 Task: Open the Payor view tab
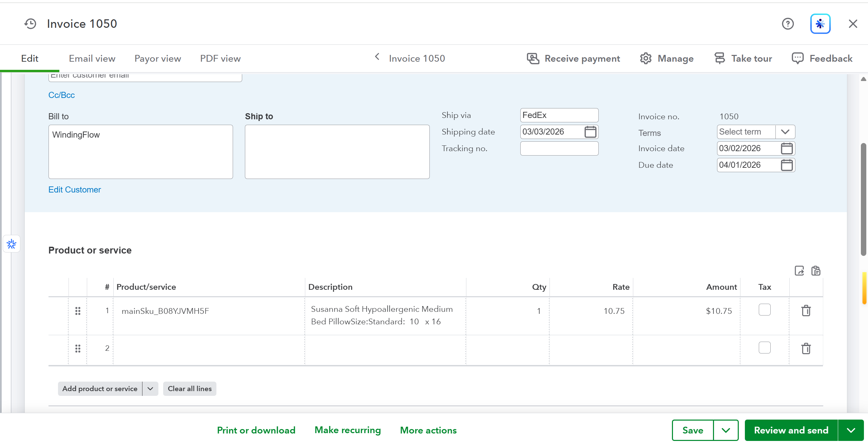pyautogui.click(x=157, y=58)
